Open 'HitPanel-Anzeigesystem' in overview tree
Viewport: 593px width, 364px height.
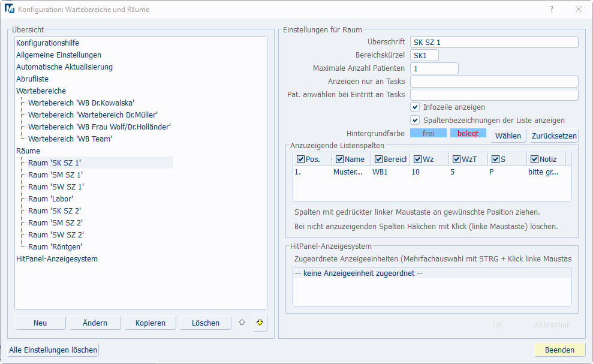pyautogui.click(x=57, y=259)
